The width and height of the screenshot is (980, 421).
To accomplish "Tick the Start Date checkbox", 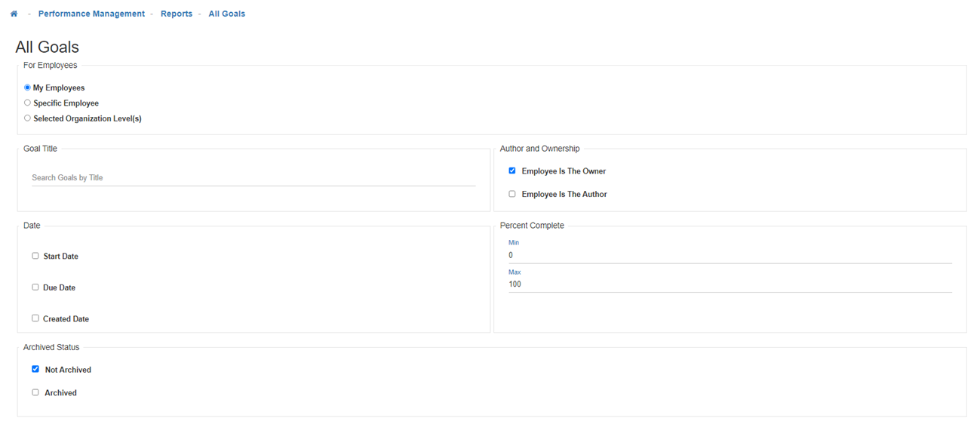I will [35, 256].
